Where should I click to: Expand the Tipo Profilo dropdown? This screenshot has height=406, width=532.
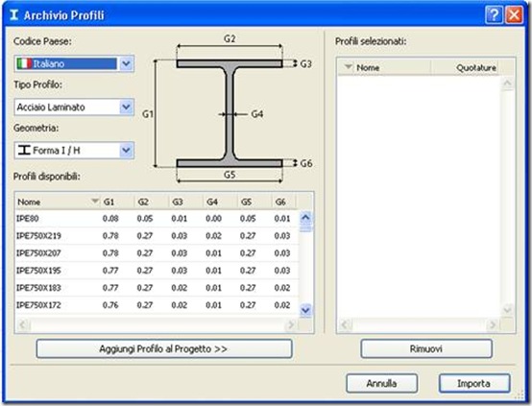126,107
